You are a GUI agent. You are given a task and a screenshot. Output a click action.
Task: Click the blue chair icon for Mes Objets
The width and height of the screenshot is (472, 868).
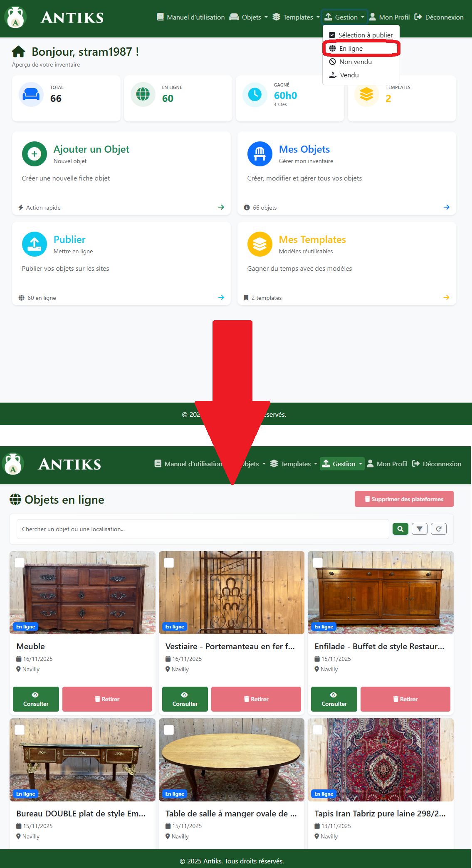click(260, 154)
